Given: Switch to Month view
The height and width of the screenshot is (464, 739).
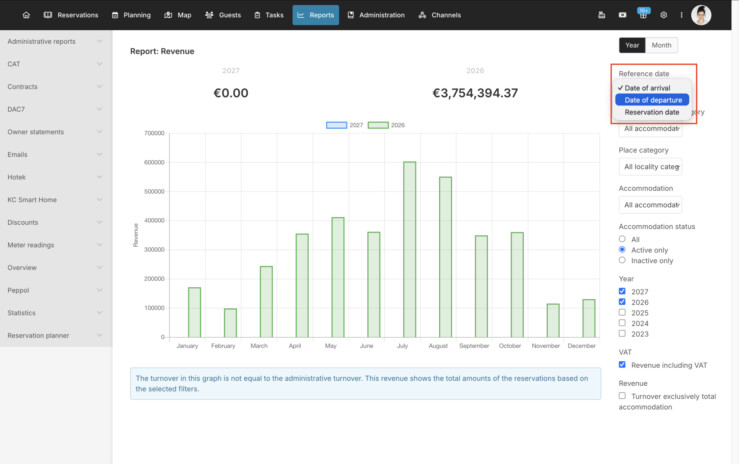Looking at the screenshot, I should coord(661,45).
